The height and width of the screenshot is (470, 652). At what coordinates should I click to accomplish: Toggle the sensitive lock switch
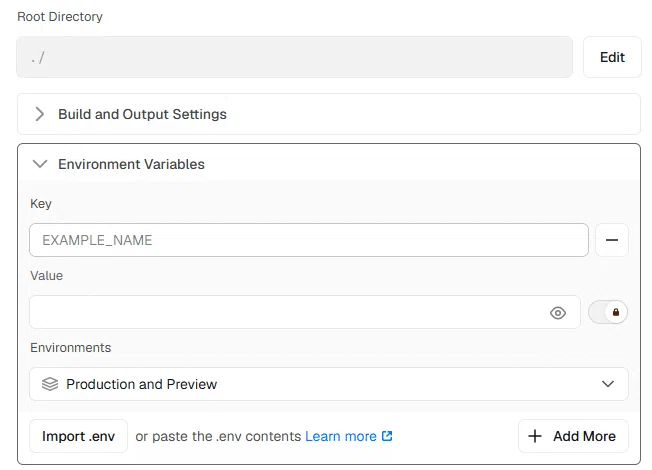pos(608,312)
